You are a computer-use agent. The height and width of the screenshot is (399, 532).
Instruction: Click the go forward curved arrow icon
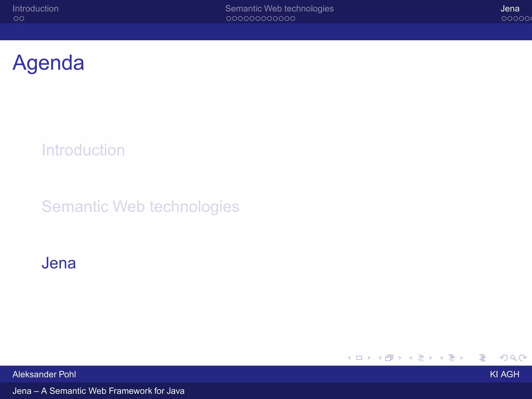[x=523, y=358]
